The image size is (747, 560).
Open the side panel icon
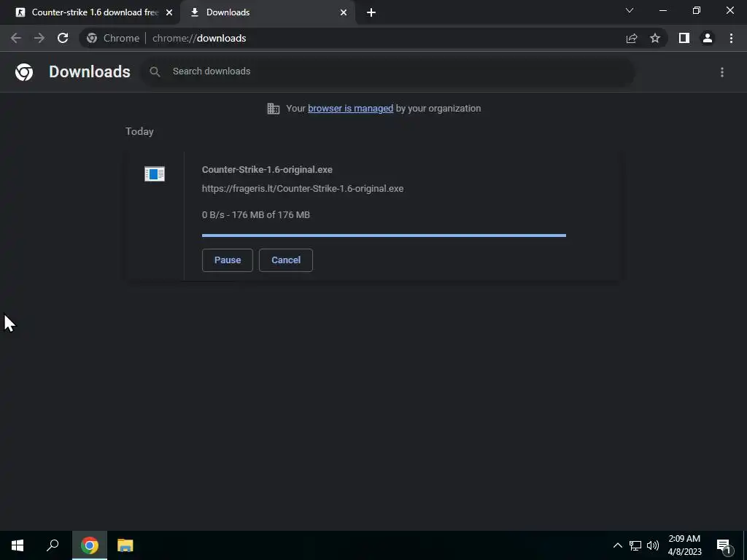click(x=684, y=38)
